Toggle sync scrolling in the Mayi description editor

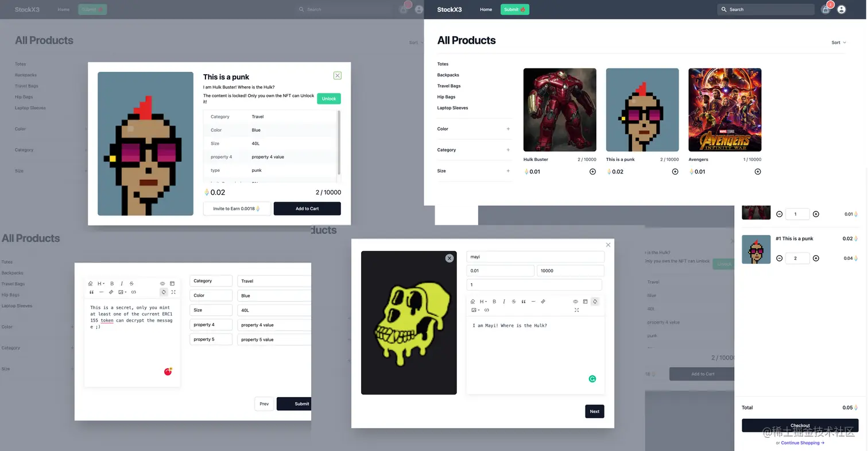(x=595, y=302)
